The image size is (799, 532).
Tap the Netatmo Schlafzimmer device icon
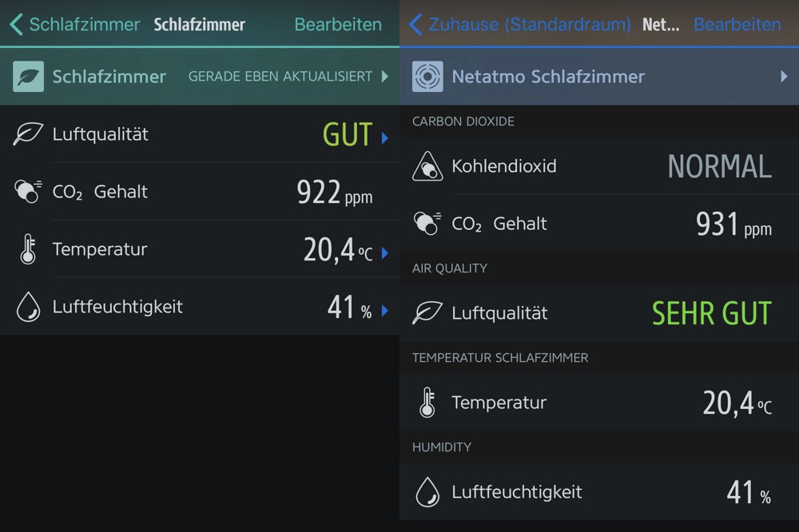(427, 77)
